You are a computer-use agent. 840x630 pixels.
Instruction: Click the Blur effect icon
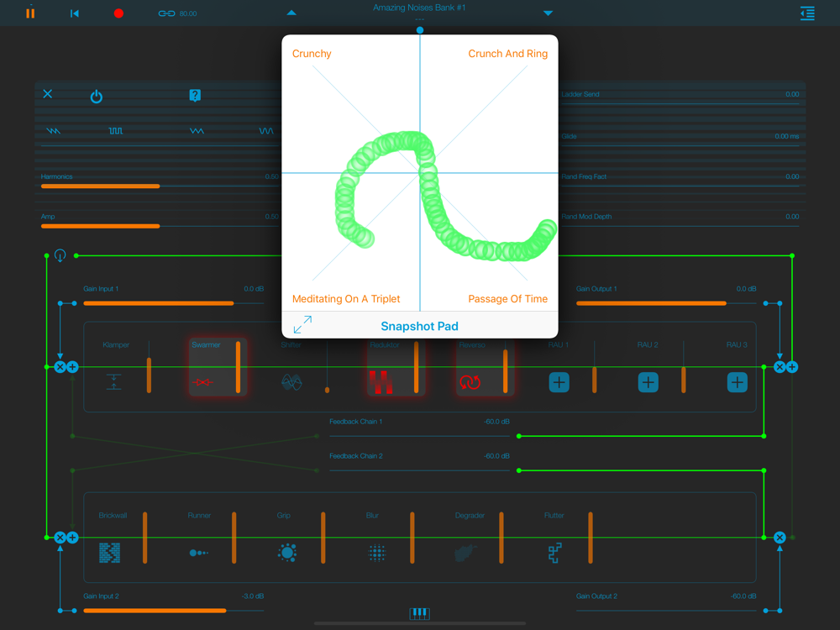pos(376,553)
